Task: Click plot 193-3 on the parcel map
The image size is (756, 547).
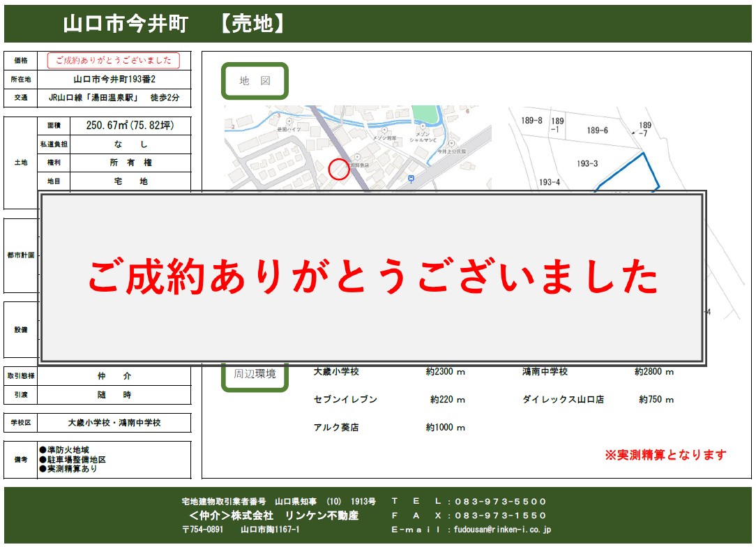Action: click(x=587, y=164)
